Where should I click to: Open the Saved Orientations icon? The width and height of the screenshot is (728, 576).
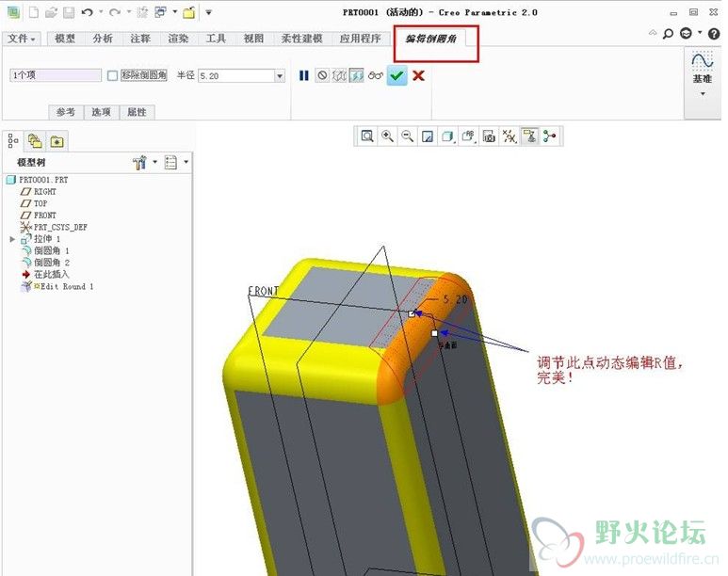[468, 136]
